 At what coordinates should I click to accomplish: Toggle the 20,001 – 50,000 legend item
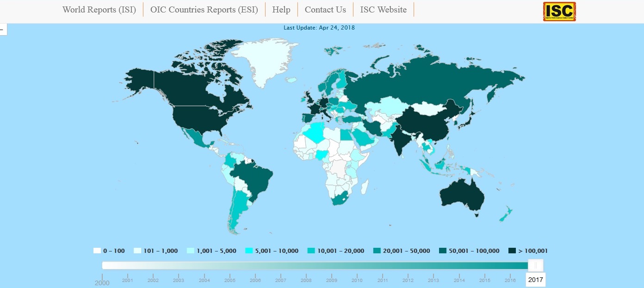pos(402,251)
